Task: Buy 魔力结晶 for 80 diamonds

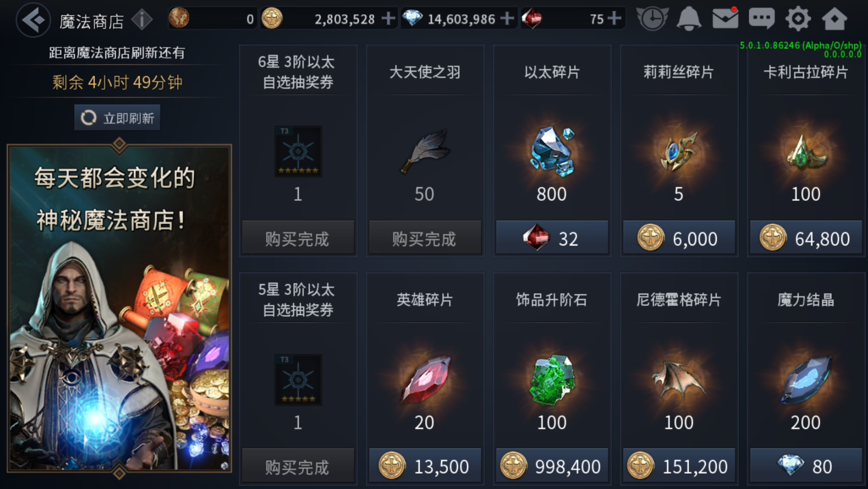Action: point(806,466)
